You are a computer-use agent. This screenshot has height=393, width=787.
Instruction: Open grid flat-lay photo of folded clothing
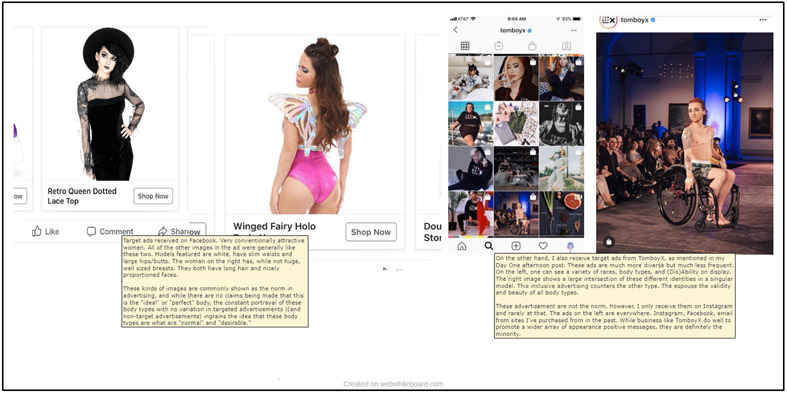[x=516, y=123]
